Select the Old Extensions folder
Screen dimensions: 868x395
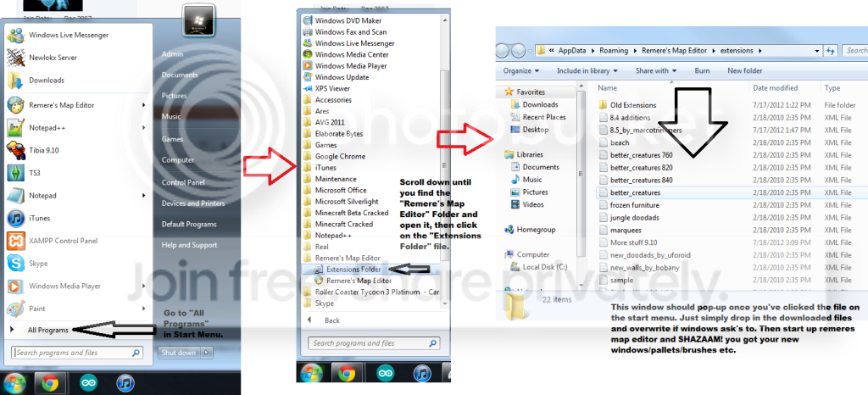[633, 105]
